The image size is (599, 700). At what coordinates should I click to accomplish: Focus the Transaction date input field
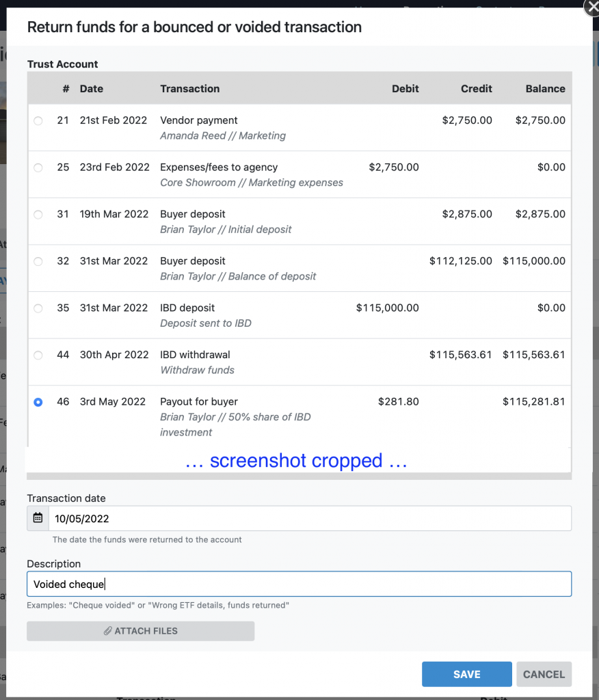309,518
